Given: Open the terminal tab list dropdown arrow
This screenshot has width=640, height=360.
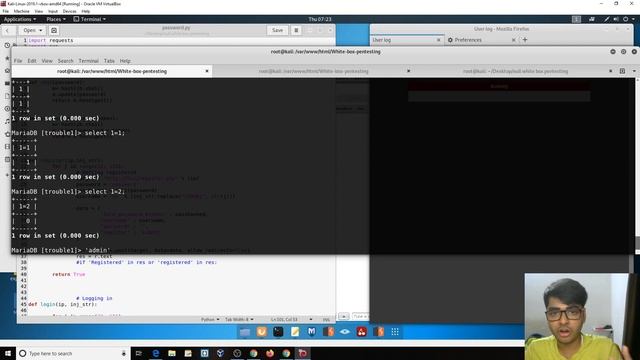Looking at the screenshot, I should click(634, 71).
